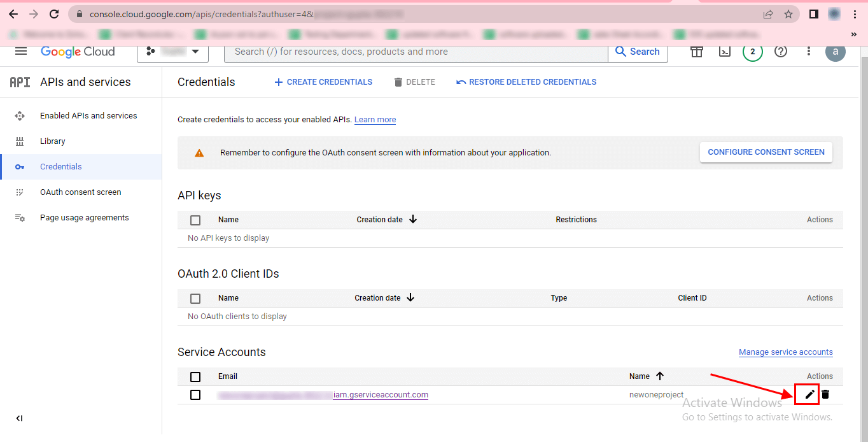Open the help question mark icon

tap(781, 52)
